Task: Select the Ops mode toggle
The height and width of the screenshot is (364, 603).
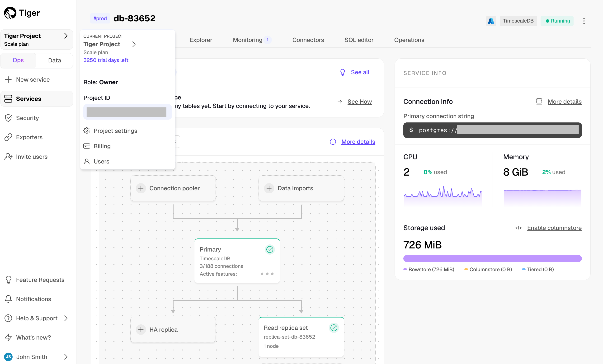Action: point(18,60)
